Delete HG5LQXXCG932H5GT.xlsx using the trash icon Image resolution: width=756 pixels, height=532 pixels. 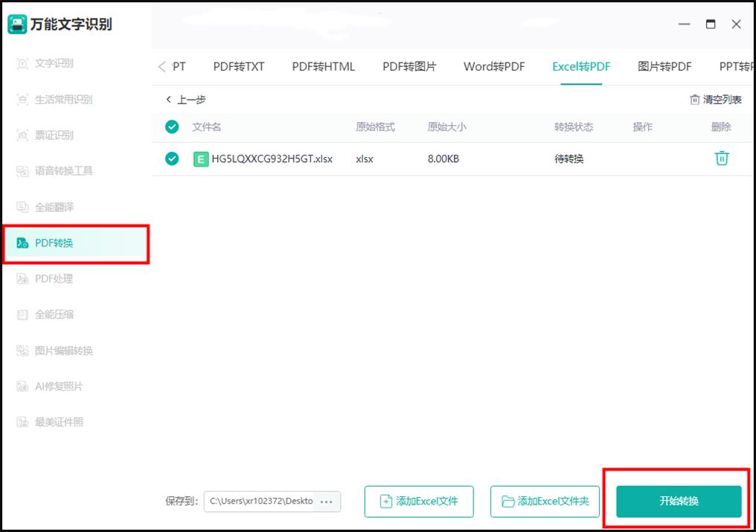pos(721,158)
